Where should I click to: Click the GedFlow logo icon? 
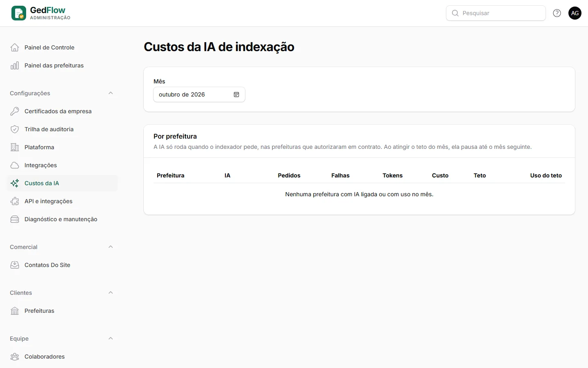tap(19, 13)
